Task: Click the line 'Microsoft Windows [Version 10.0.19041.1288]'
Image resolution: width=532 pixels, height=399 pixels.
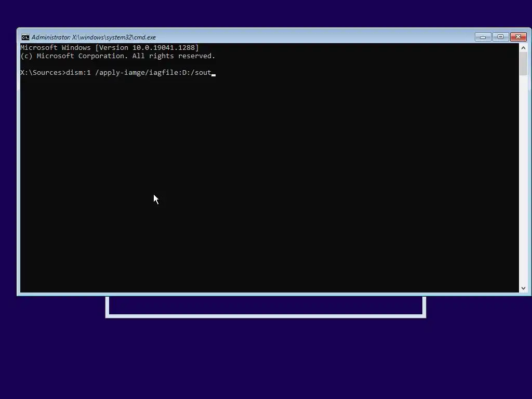Action: [110, 48]
